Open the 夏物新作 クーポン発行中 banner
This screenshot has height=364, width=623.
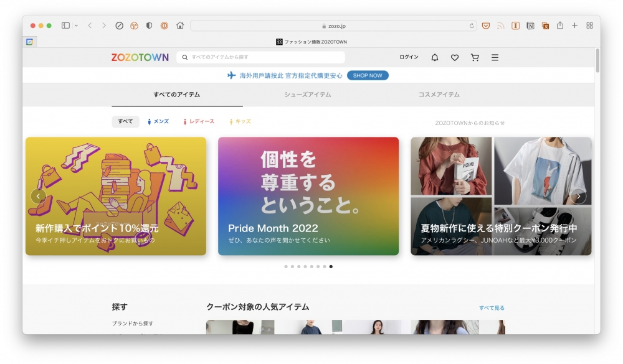coord(501,196)
